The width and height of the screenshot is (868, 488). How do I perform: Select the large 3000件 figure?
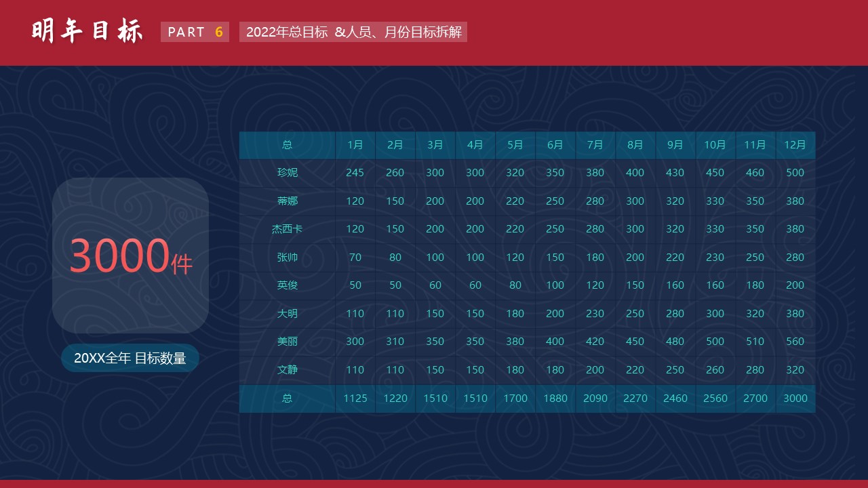click(x=131, y=256)
